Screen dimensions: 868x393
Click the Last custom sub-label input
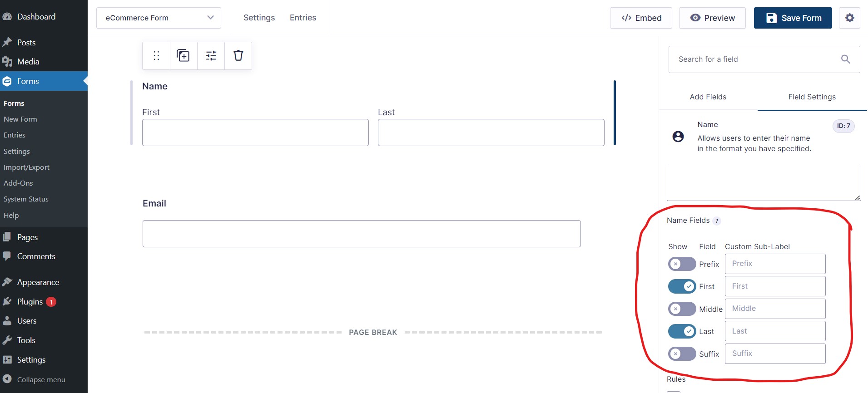[775, 331]
